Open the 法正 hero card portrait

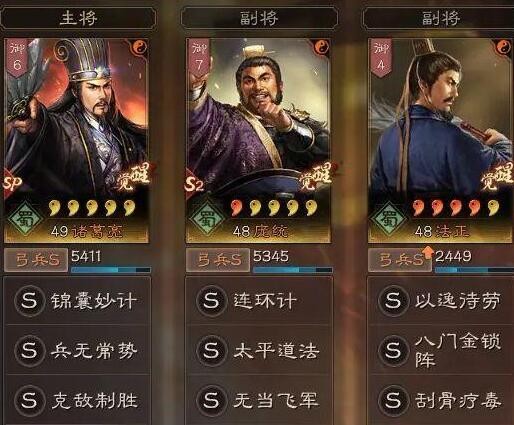440,140
